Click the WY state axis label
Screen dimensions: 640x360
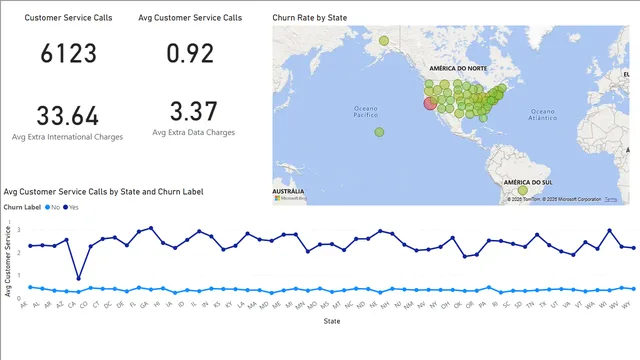point(627,305)
